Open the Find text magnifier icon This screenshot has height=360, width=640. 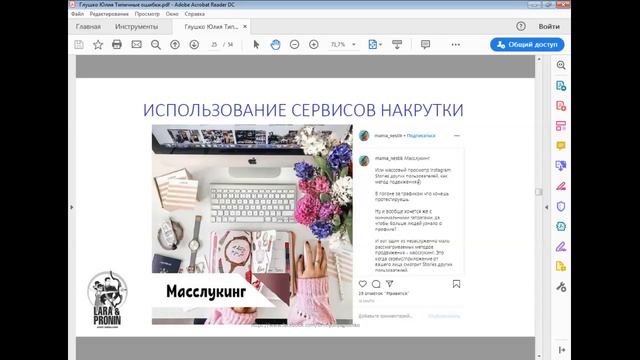156,44
